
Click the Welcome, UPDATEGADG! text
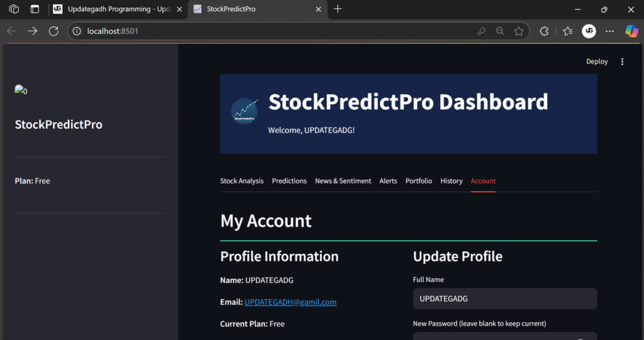311,130
